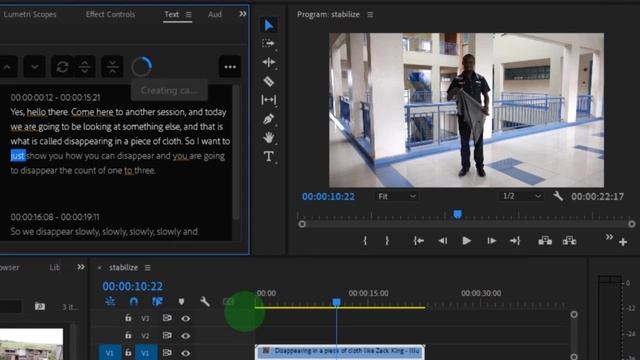
Task: Click the Lift button
Action: pyautogui.click(x=545, y=241)
